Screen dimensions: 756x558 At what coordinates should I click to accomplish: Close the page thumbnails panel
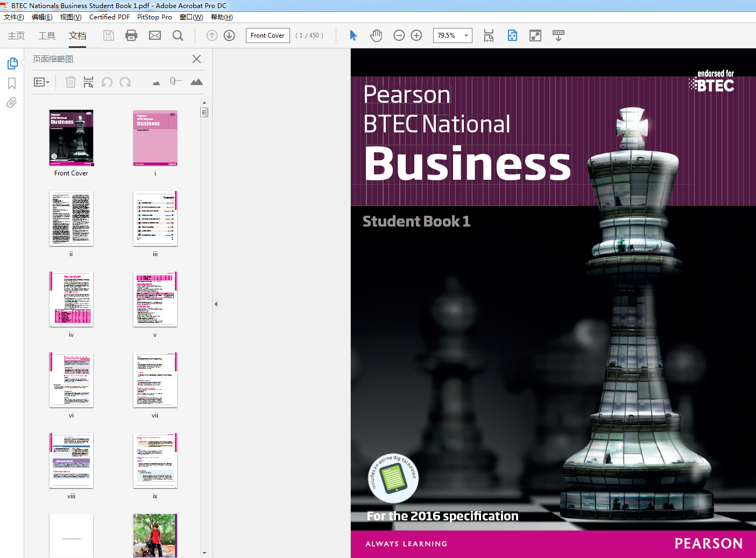197,59
